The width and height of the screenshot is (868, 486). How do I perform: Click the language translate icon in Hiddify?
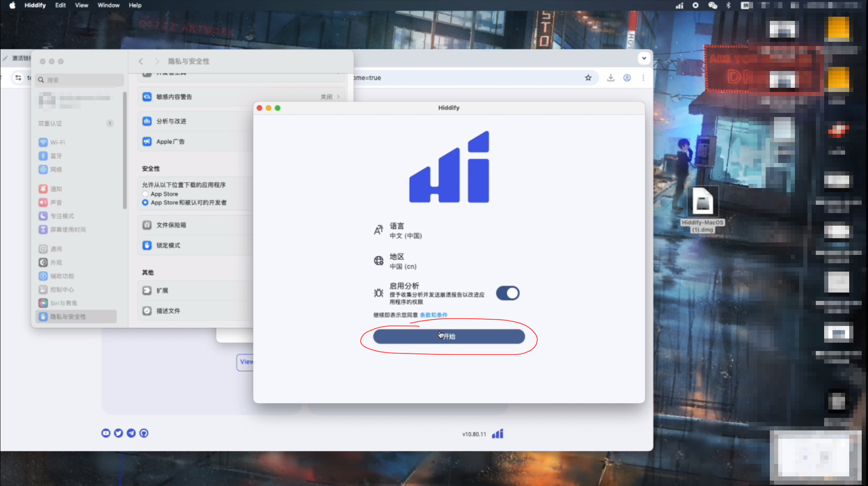click(x=378, y=230)
